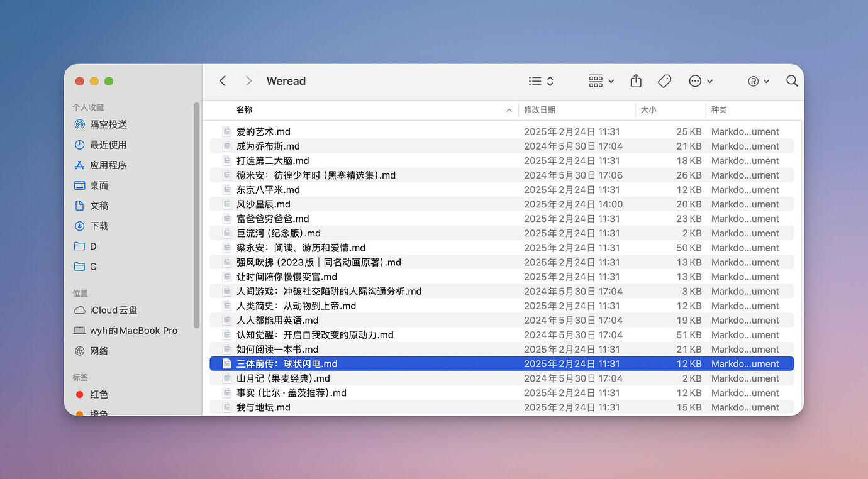Switch view using list view icon
868x479 pixels.
point(540,81)
